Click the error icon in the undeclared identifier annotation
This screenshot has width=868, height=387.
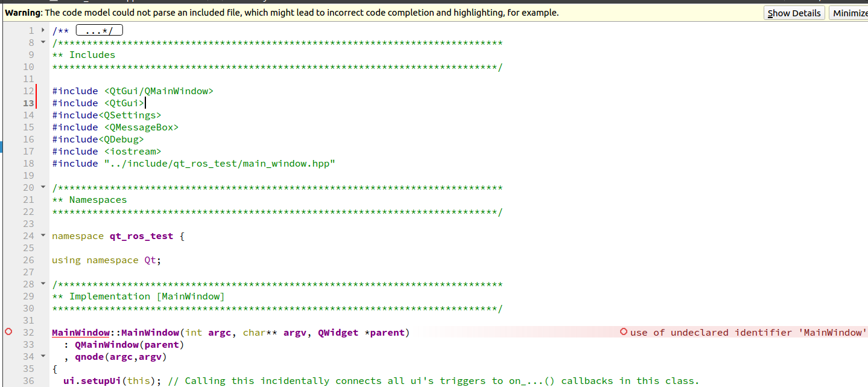point(624,332)
